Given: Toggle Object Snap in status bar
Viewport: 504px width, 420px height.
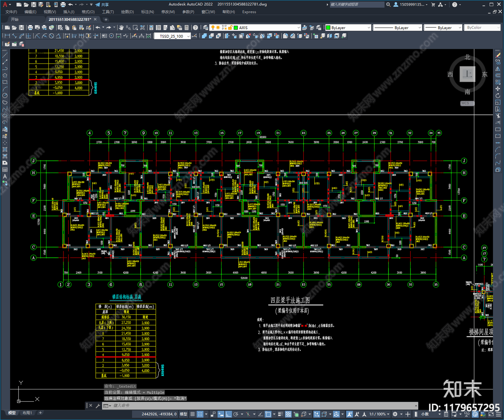Looking at the screenshot, I should click(268, 414).
